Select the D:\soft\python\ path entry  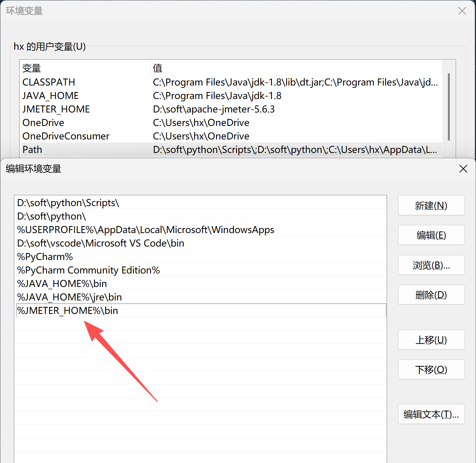201,216
